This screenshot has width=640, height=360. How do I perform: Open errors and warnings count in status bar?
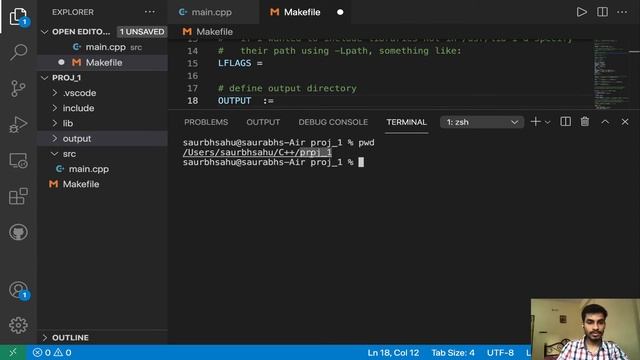pyautogui.click(x=52, y=352)
